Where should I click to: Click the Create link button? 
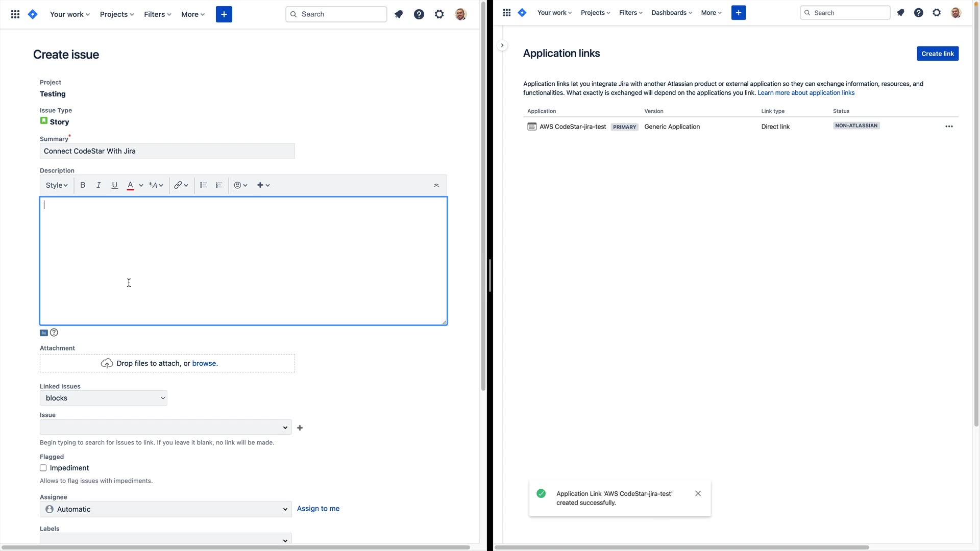(937, 54)
